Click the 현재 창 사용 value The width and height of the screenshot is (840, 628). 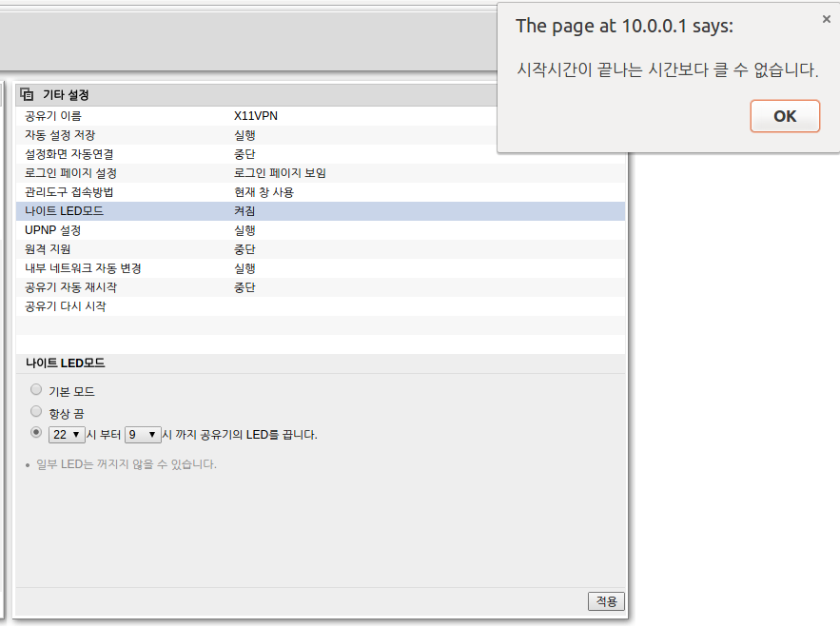pyautogui.click(x=264, y=192)
